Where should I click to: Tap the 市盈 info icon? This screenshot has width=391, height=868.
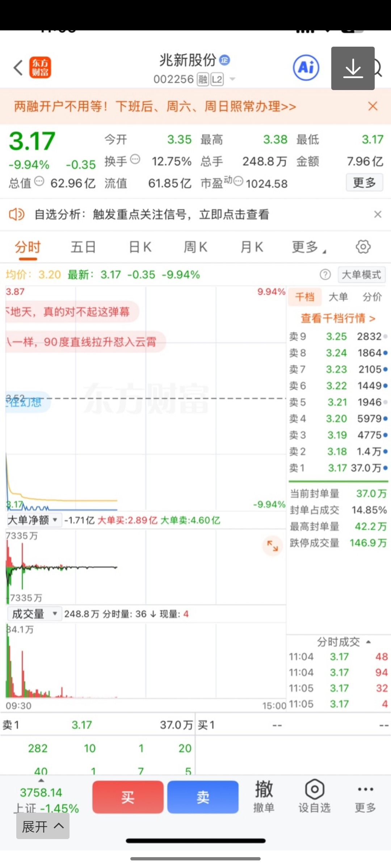[x=238, y=181]
